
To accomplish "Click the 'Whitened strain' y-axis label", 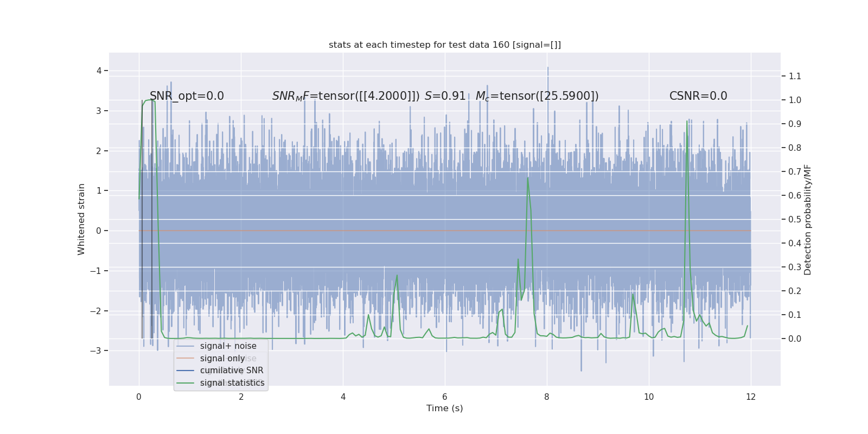I will 81,219.
